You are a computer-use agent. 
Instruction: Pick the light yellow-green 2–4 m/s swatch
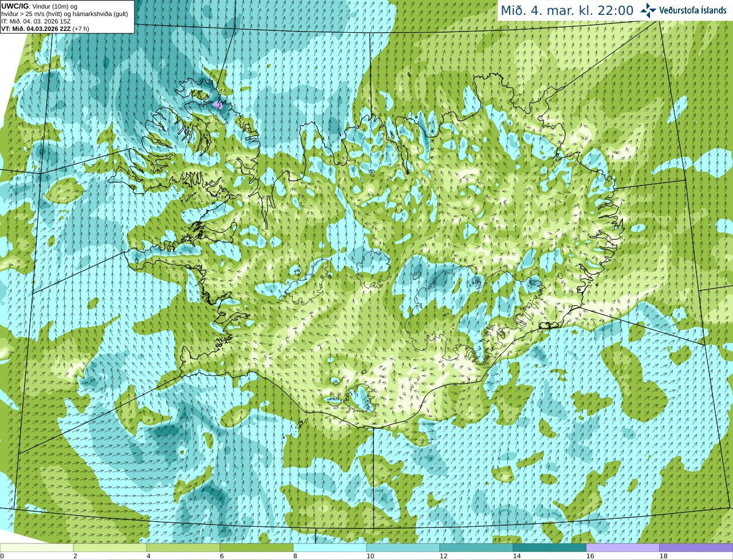(110, 547)
